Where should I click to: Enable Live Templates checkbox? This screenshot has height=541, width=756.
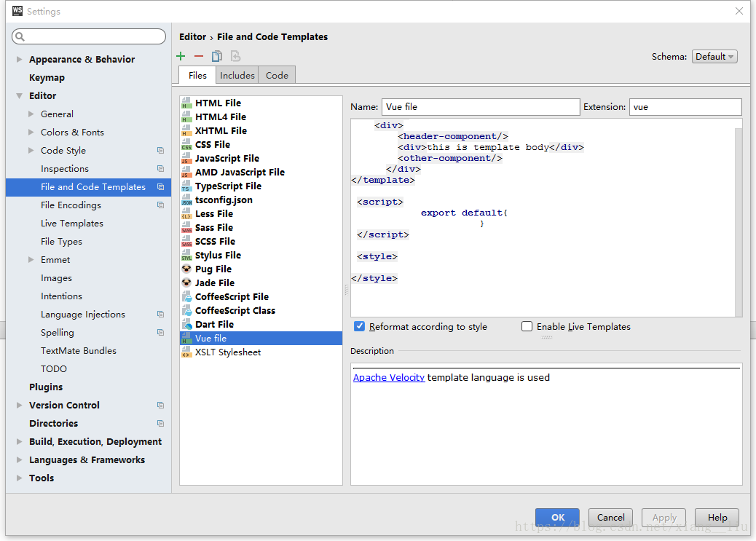click(x=527, y=326)
